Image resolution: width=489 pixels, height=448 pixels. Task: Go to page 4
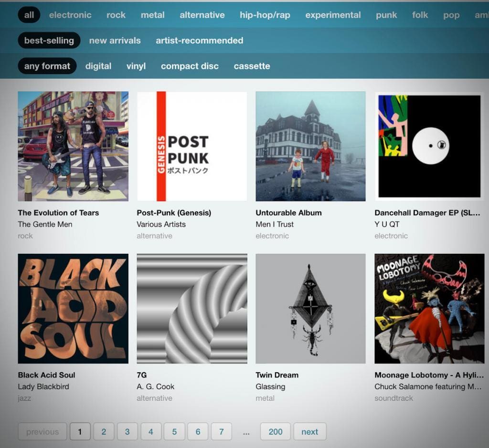[x=151, y=431]
